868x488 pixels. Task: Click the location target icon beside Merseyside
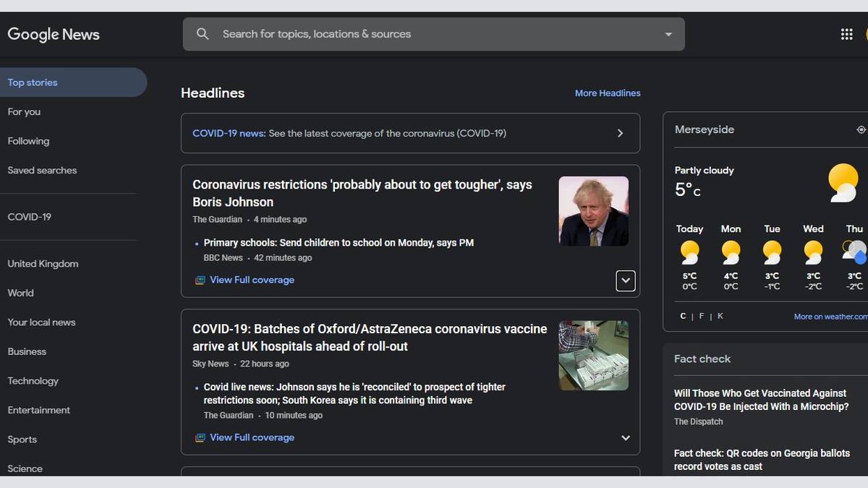[x=861, y=130]
